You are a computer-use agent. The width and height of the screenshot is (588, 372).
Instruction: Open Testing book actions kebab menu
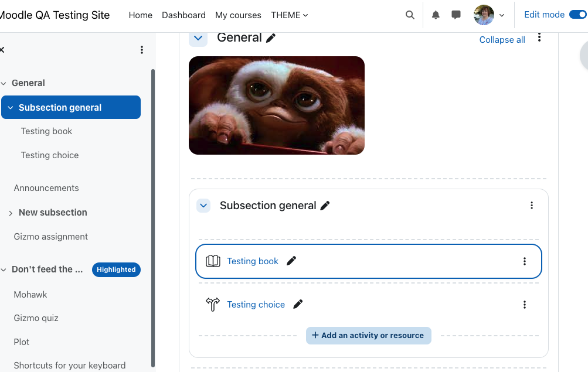525,261
